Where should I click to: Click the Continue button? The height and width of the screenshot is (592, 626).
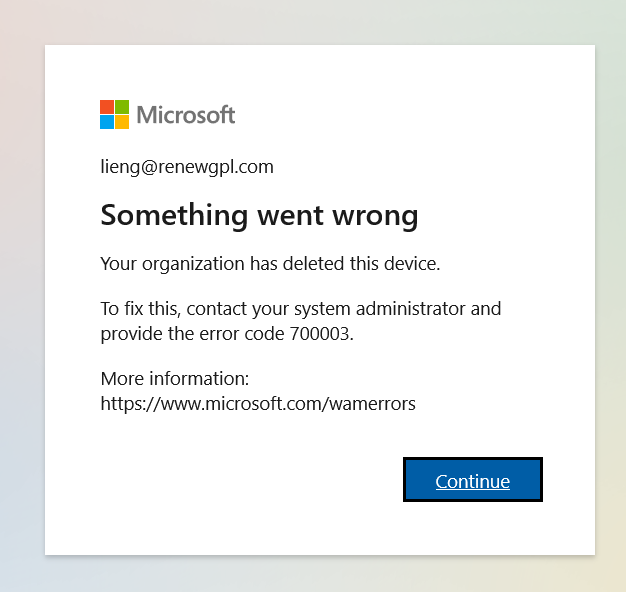coord(473,479)
